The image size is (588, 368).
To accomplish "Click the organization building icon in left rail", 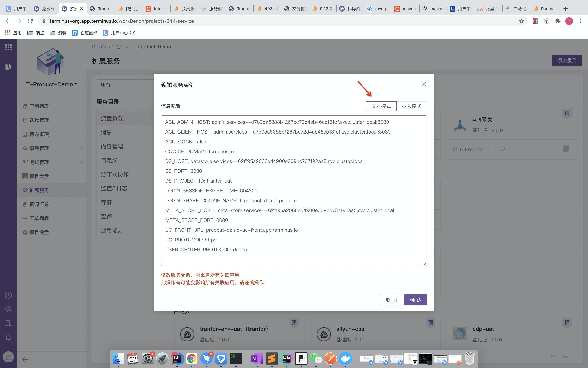I will pos(8,323).
